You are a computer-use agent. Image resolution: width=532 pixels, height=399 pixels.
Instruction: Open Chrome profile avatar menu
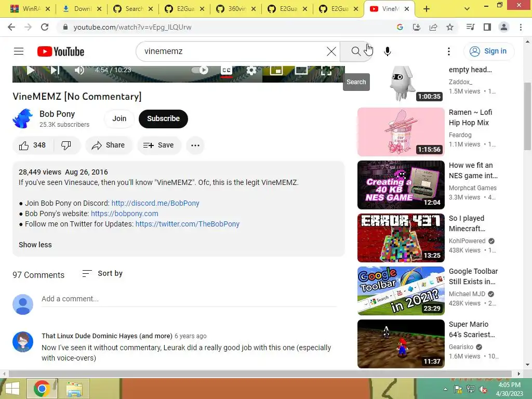click(504, 27)
